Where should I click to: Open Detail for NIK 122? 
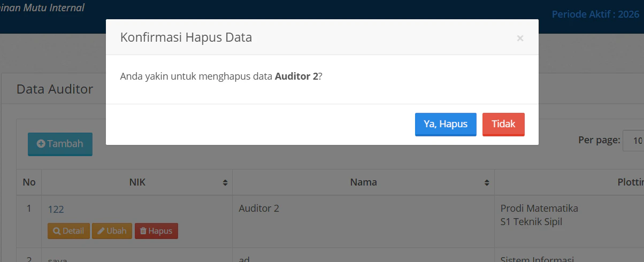(x=68, y=231)
